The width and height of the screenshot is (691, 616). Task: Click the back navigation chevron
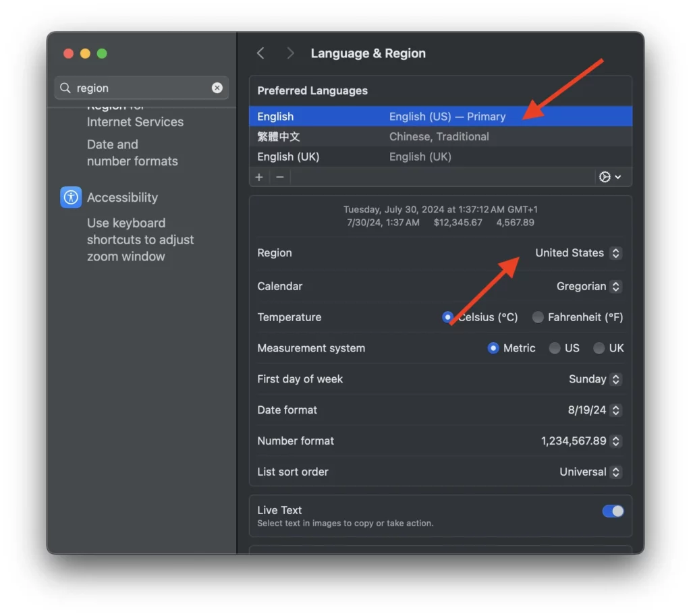pos(261,53)
